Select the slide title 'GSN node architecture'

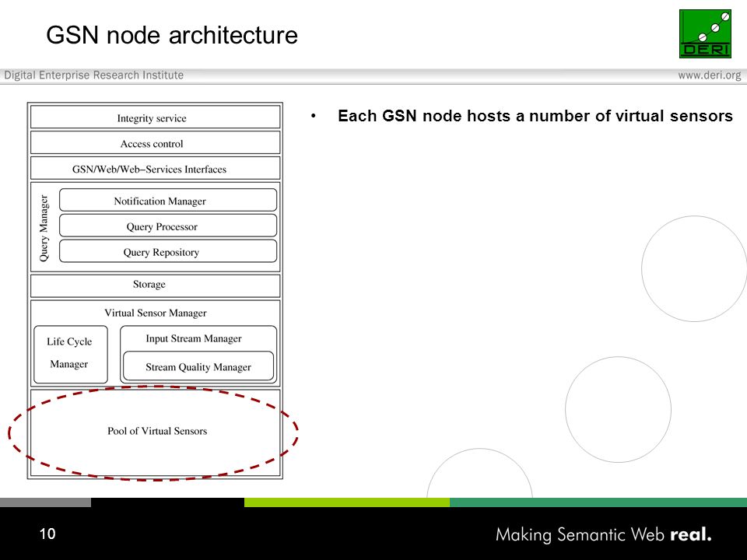(x=172, y=35)
